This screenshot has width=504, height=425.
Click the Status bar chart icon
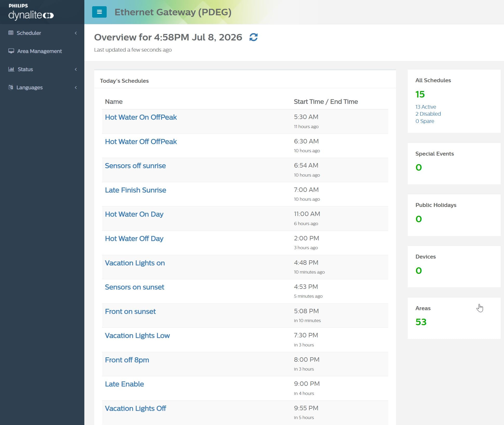[11, 69]
